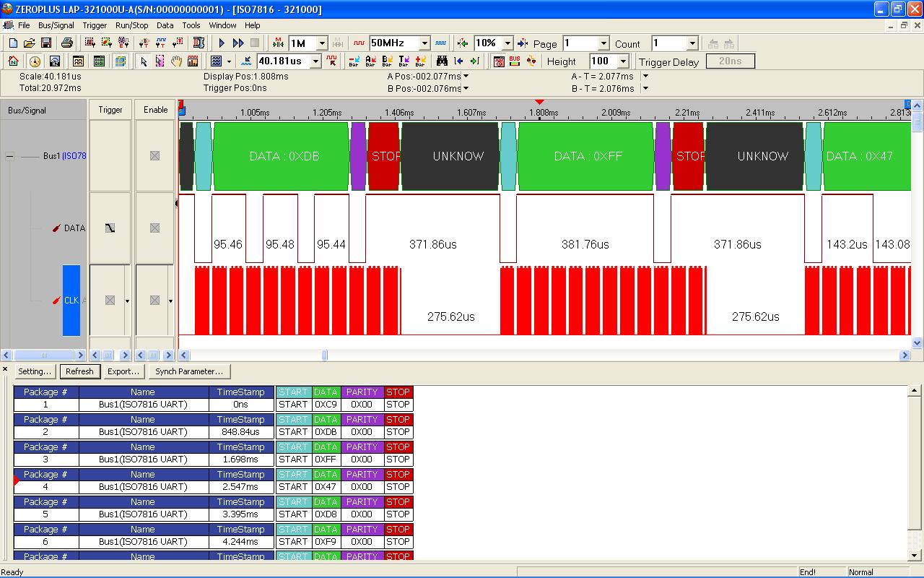Stop the capture with the stop icon
This screenshot has height=578, width=924.
255,43
